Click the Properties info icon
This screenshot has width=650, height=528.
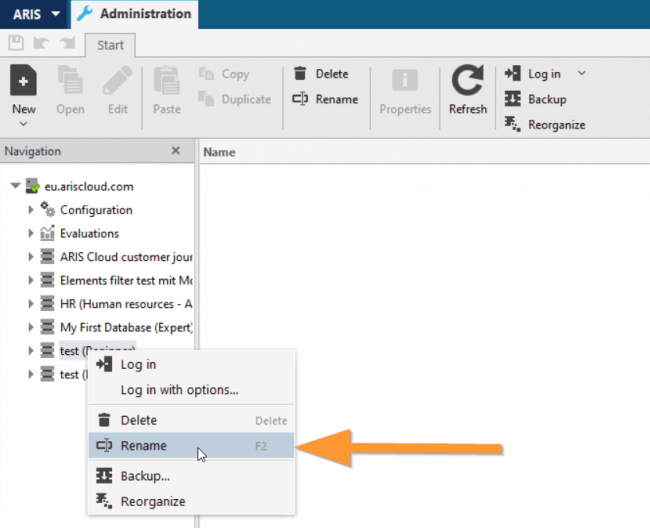405,80
